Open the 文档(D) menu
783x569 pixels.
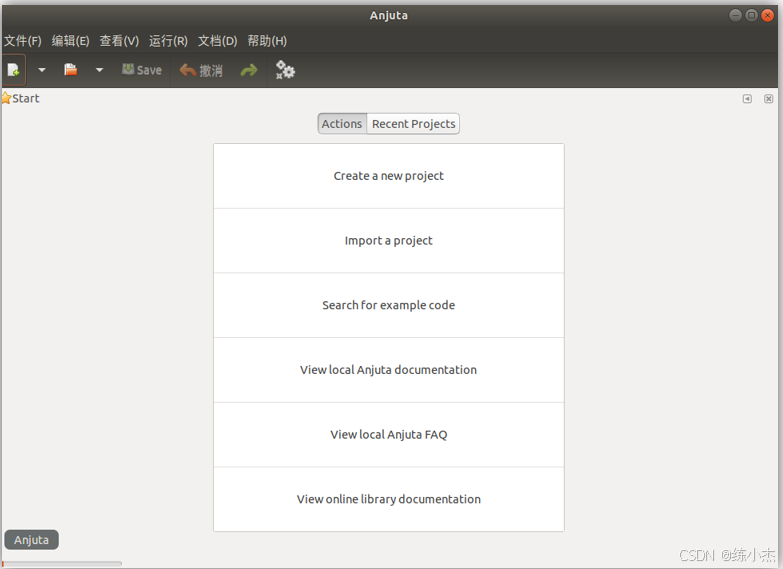[217, 41]
